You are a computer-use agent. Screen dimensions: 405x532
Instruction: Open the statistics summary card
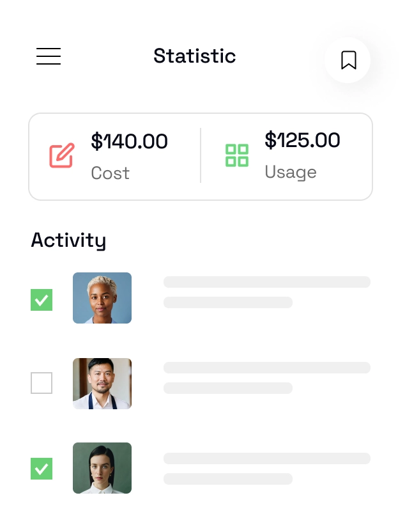point(201,155)
